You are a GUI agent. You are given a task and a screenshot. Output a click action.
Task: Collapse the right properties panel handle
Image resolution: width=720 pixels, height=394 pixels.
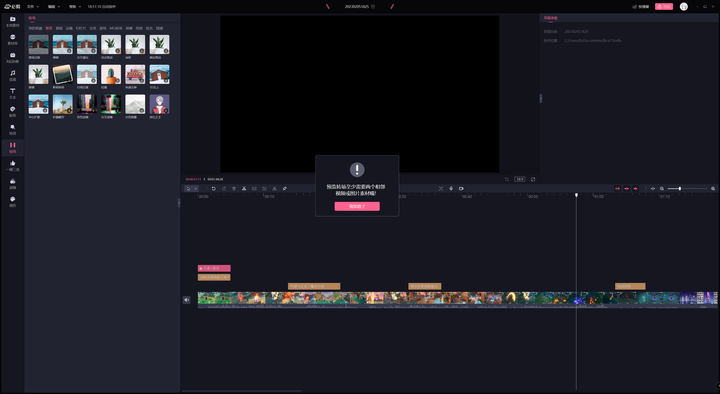pyautogui.click(x=540, y=98)
